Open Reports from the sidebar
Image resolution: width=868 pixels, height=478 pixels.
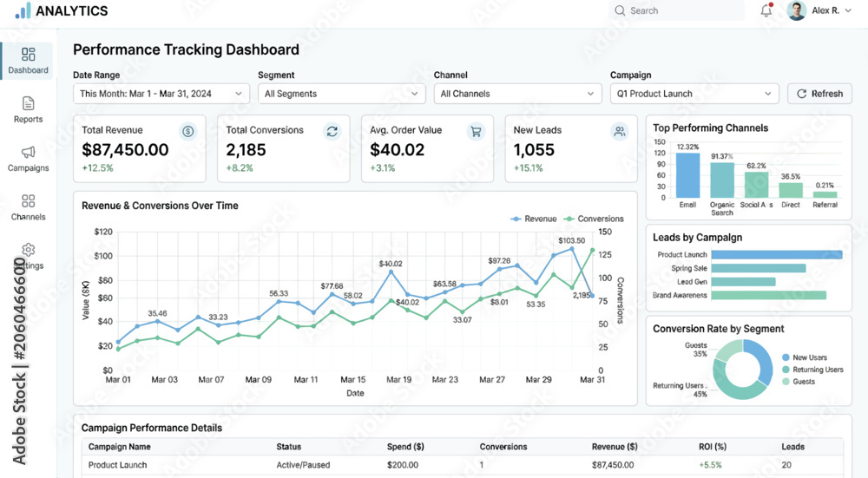pos(29,109)
